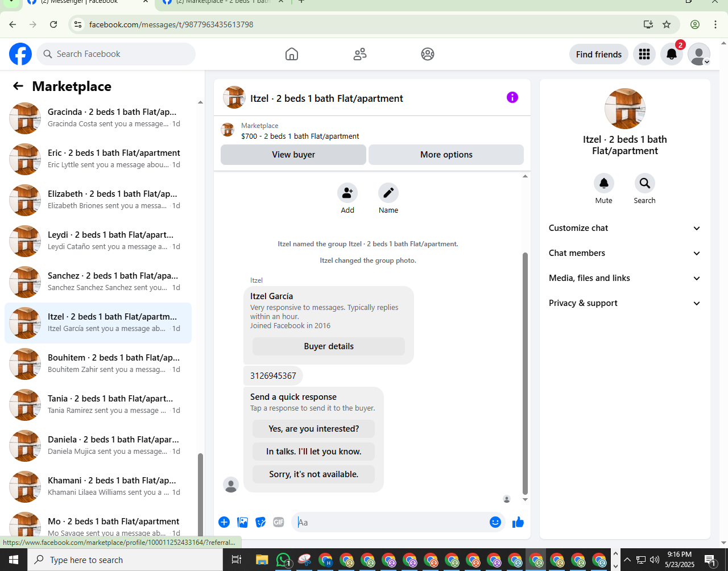
Task: Open File Explorer from the taskbar
Action: click(262, 560)
